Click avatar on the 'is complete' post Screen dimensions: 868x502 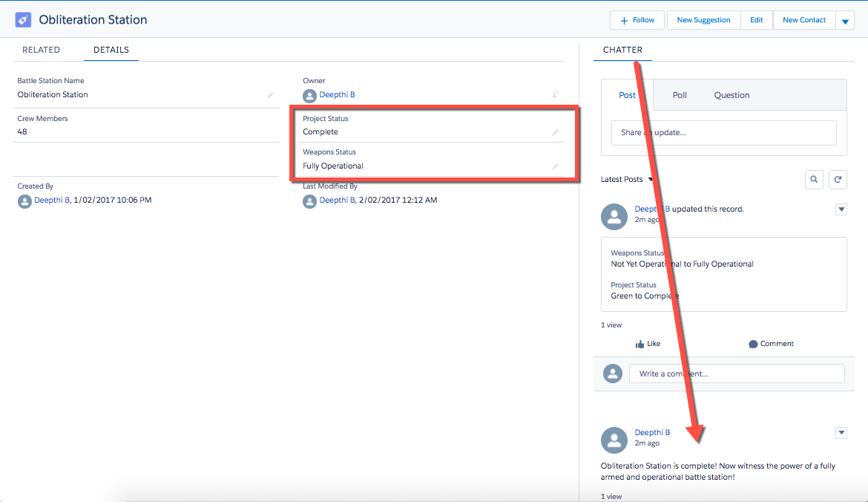[614, 440]
